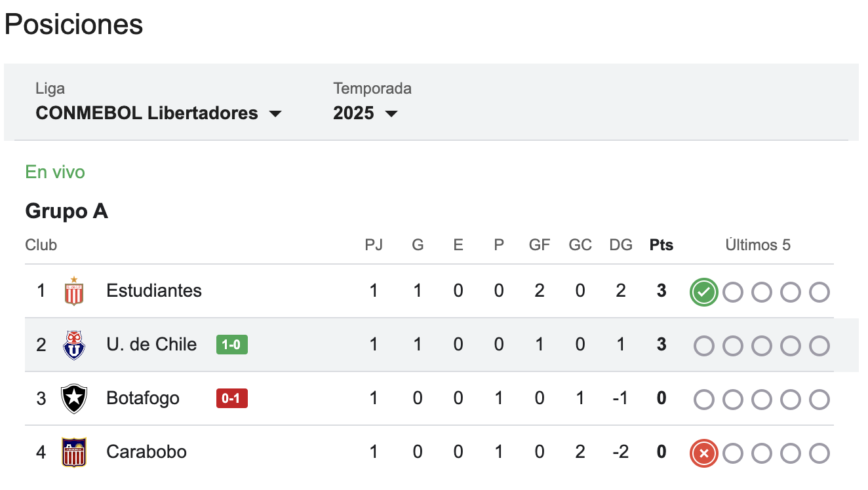Click the last Últimos 5 circle for U. de Chile
868x490 pixels.
click(x=819, y=345)
